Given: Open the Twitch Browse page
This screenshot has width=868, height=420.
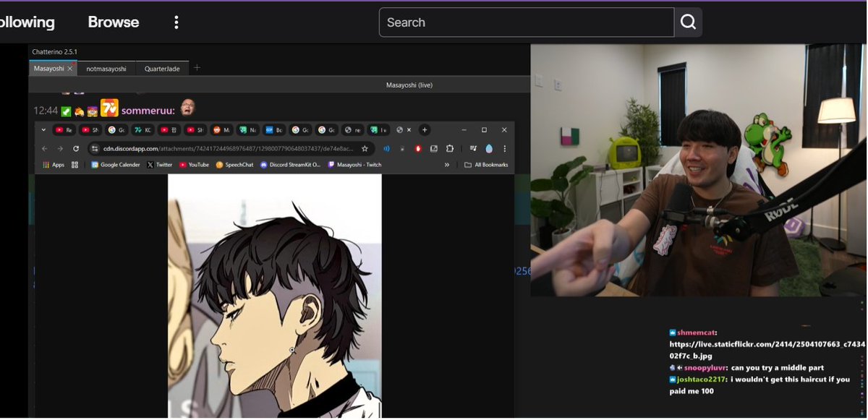Looking at the screenshot, I should [x=114, y=22].
